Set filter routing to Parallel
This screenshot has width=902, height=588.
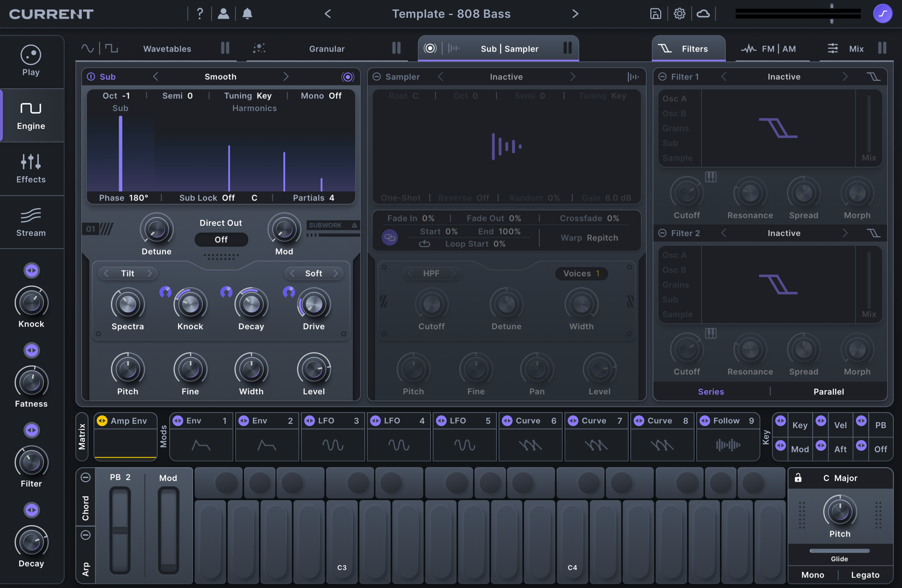pos(828,391)
